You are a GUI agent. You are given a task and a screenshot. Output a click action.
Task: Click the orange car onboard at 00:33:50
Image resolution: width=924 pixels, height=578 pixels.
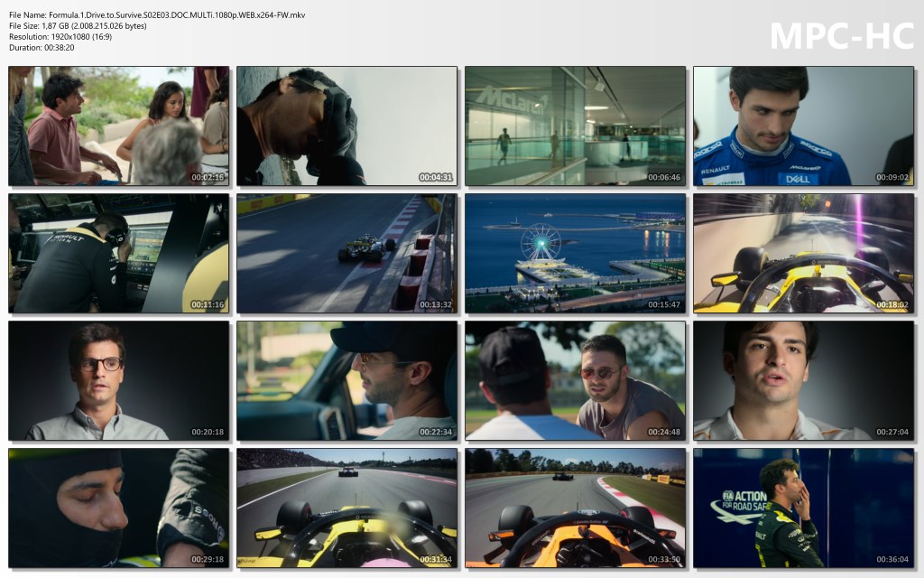point(575,508)
